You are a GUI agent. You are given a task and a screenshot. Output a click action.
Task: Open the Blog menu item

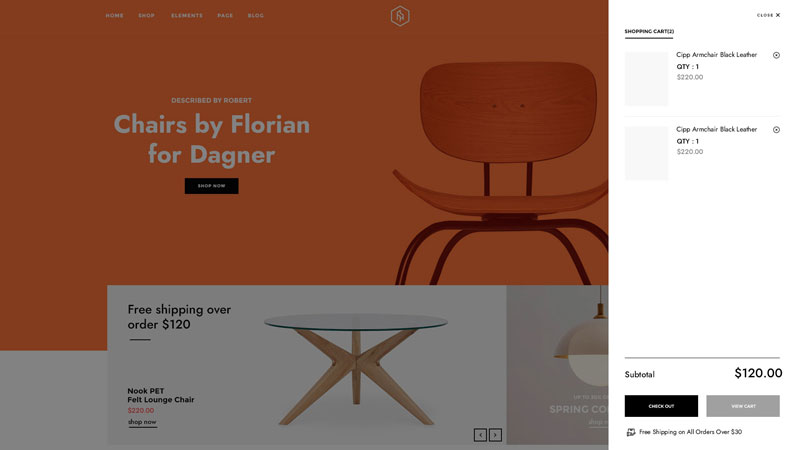click(x=256, y=15)
